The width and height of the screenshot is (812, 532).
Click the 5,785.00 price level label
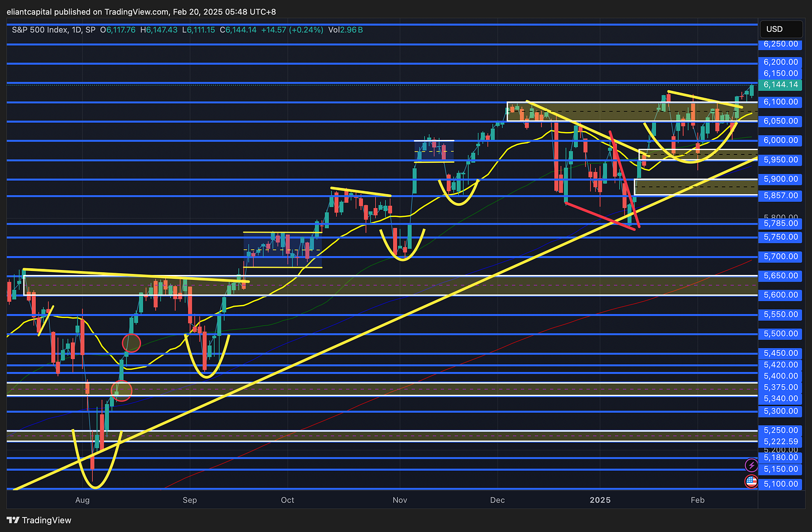tap(781, 224)
